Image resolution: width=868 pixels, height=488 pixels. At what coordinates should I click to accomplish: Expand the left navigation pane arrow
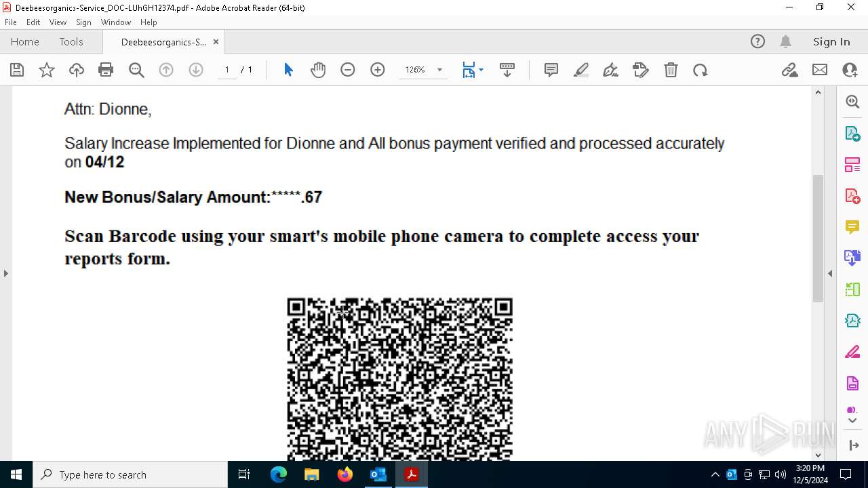click(6, 273)
